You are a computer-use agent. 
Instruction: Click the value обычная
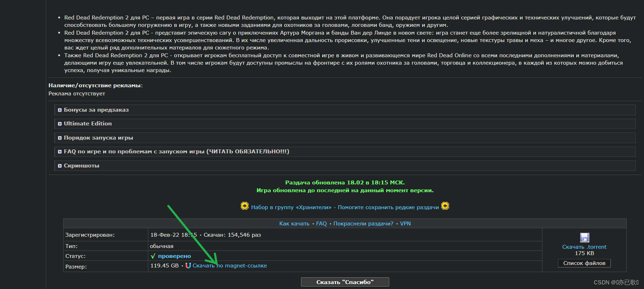(x=162, y=246)
